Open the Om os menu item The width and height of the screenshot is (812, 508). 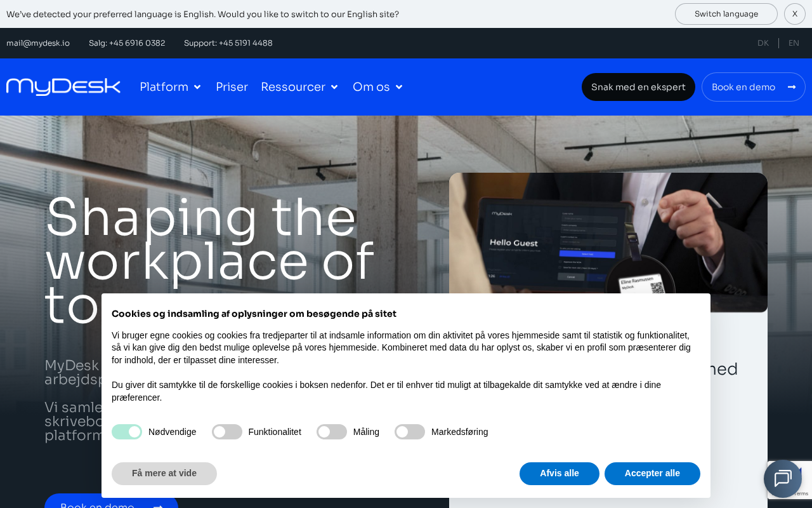point(371,87)
